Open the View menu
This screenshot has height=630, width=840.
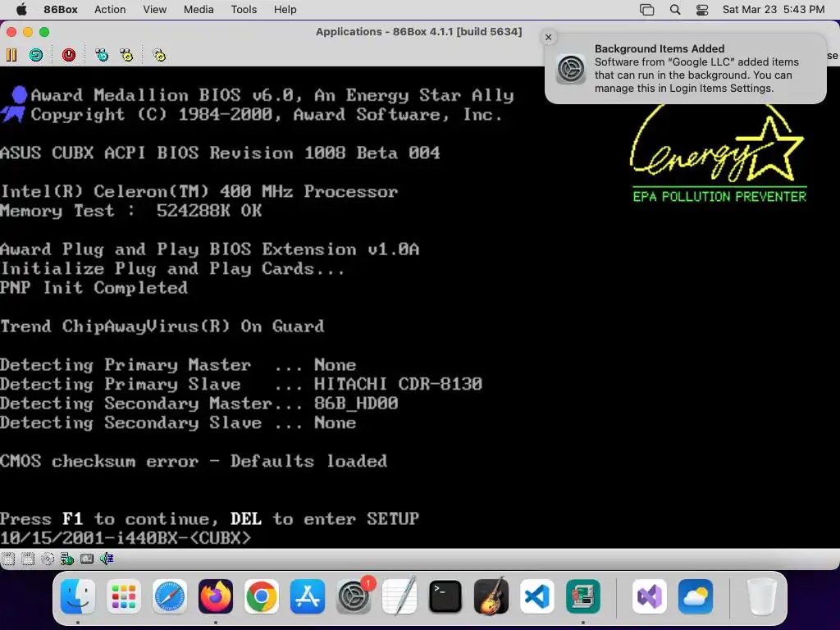154,10
